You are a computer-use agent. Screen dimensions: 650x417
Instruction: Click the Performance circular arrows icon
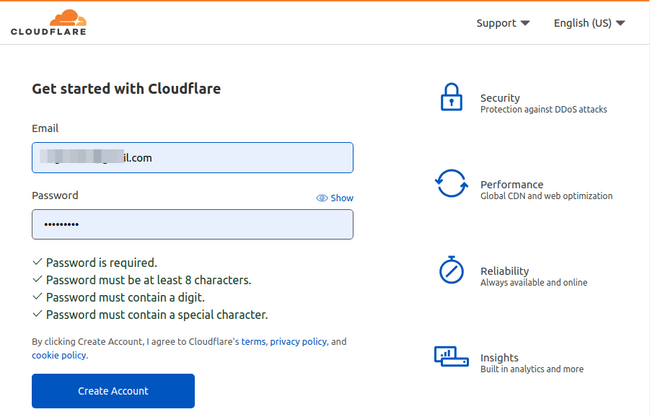point(451,183)
